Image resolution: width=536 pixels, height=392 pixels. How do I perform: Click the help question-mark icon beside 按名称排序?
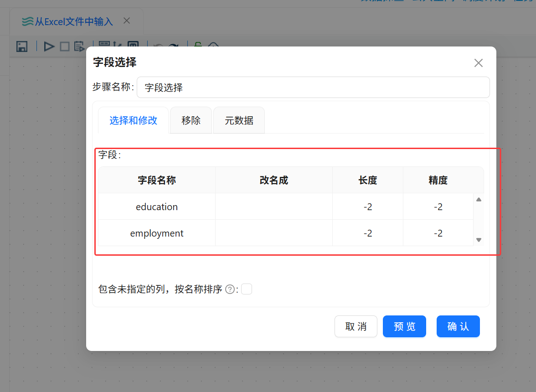pos(230,289)
